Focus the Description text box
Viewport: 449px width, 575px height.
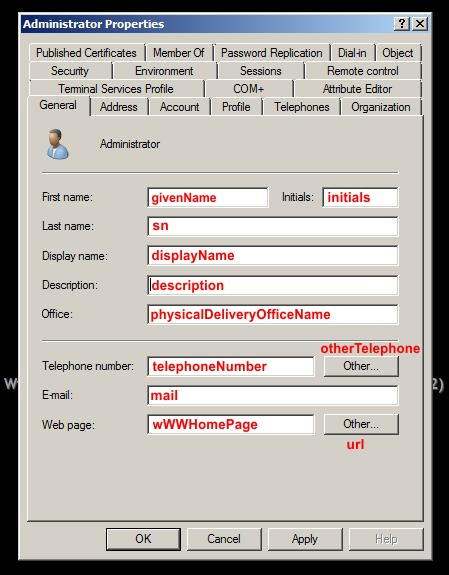(x=273, y=285)
